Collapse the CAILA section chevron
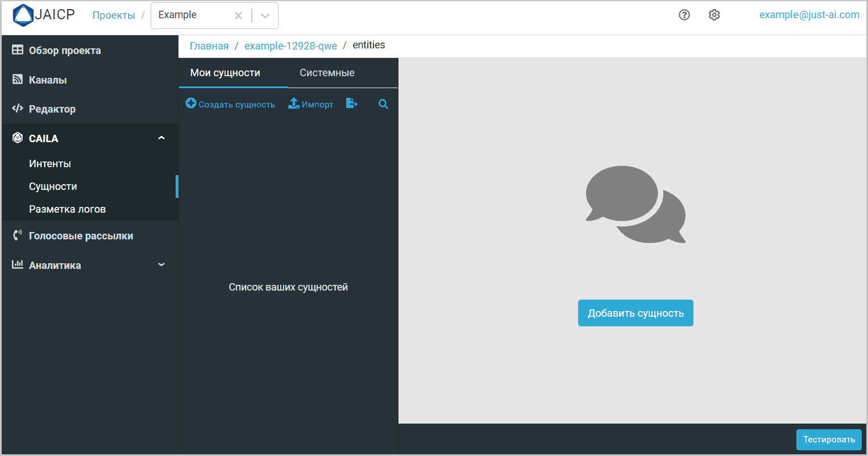 point(161,138)
